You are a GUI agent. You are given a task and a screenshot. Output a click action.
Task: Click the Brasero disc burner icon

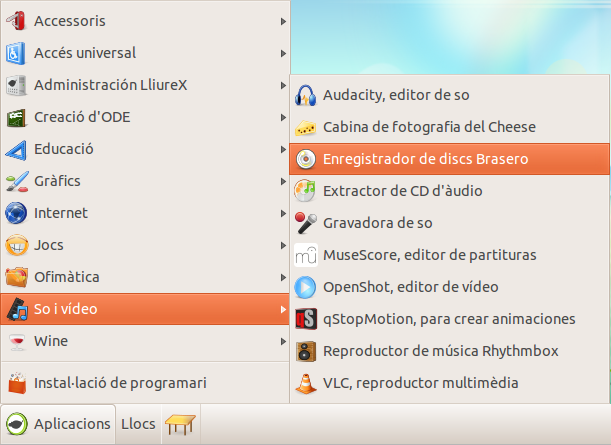point(306,159)
